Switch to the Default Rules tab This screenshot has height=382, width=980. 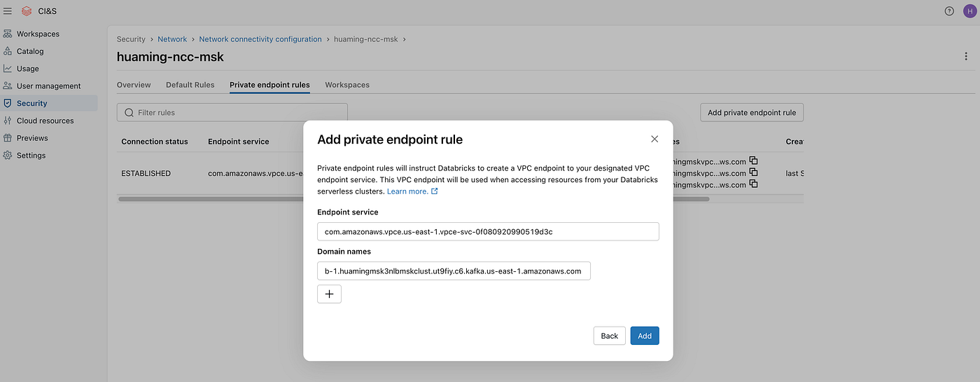coord(190,85)
